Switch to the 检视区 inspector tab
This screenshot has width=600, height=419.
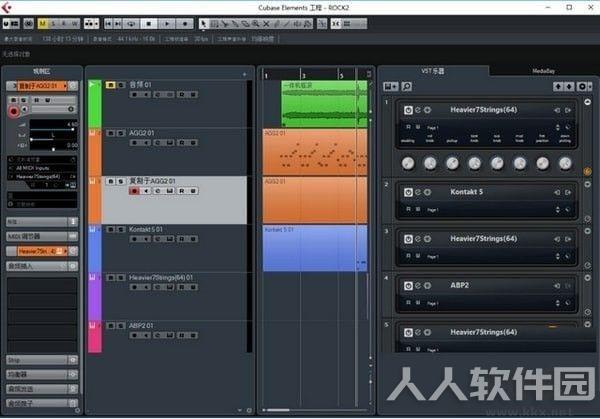tap(42, 71)
